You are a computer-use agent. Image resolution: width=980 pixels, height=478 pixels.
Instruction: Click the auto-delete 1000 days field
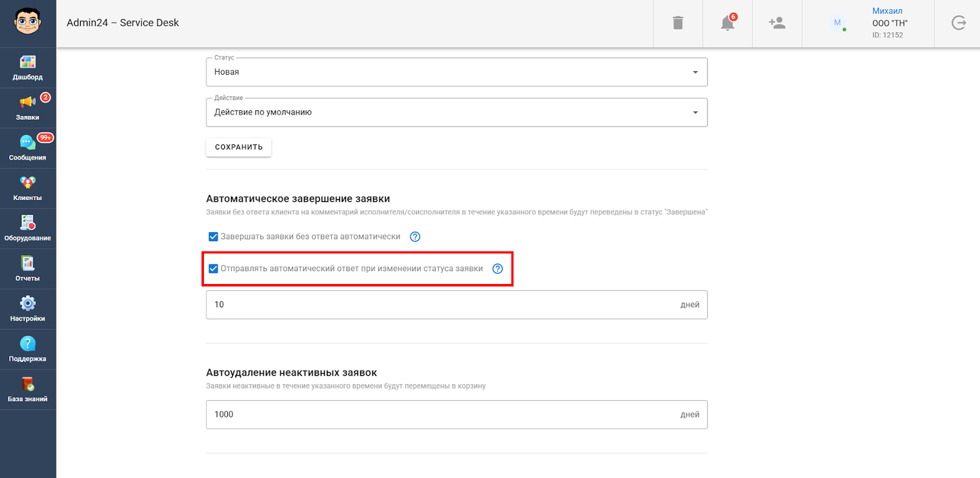coord(441,415)
